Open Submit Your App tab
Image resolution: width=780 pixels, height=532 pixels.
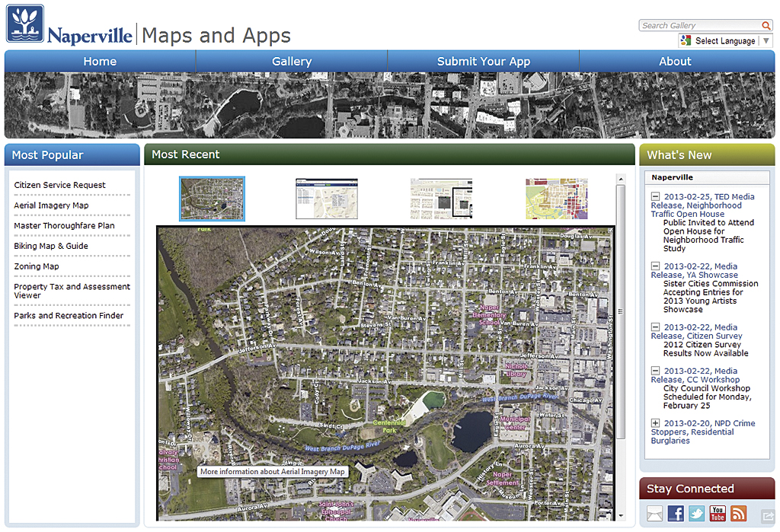click(484, 61)
